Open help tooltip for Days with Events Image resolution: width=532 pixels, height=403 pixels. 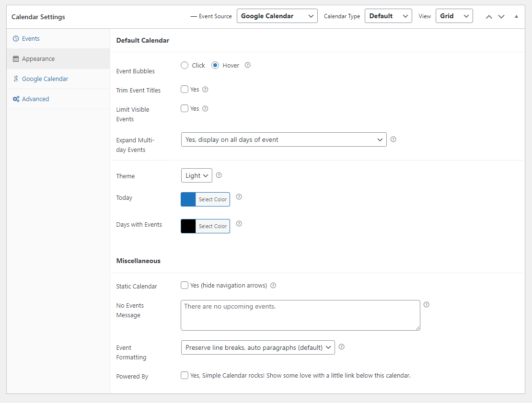tap(239, 224)
